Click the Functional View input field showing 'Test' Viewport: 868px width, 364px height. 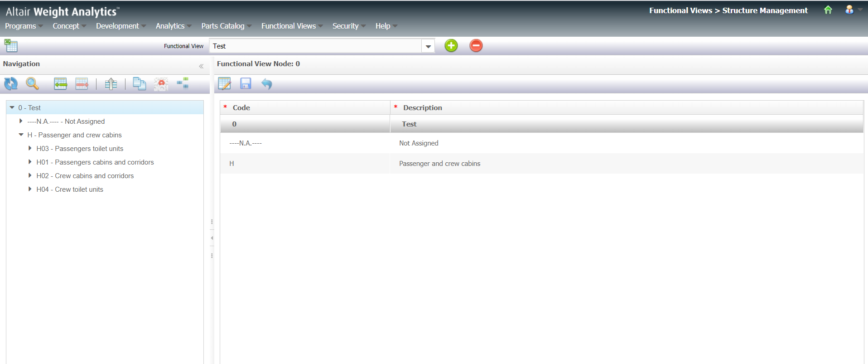(316, 46)
